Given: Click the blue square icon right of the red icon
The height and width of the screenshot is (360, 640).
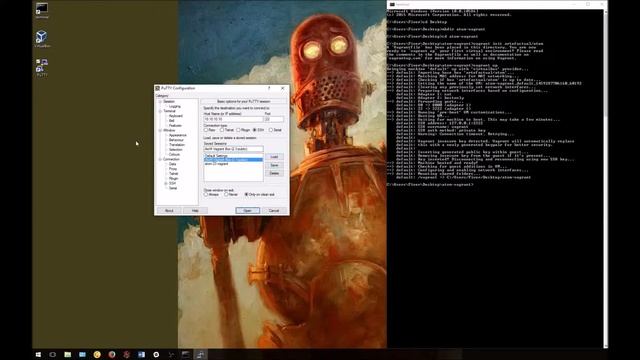Looking at the screenshot, I should 141,355.
